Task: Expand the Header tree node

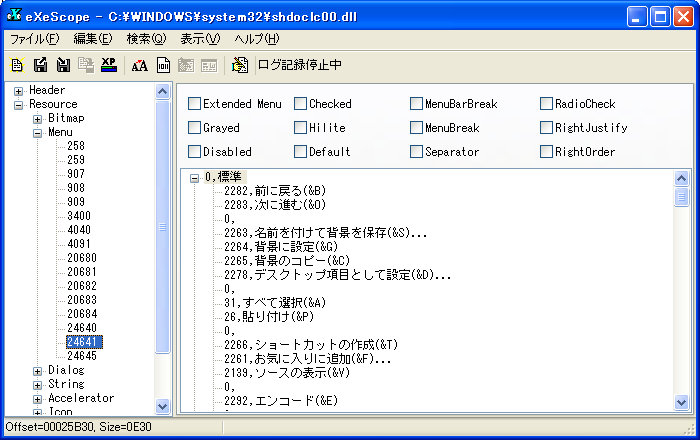Action: (x=18, y=90)
